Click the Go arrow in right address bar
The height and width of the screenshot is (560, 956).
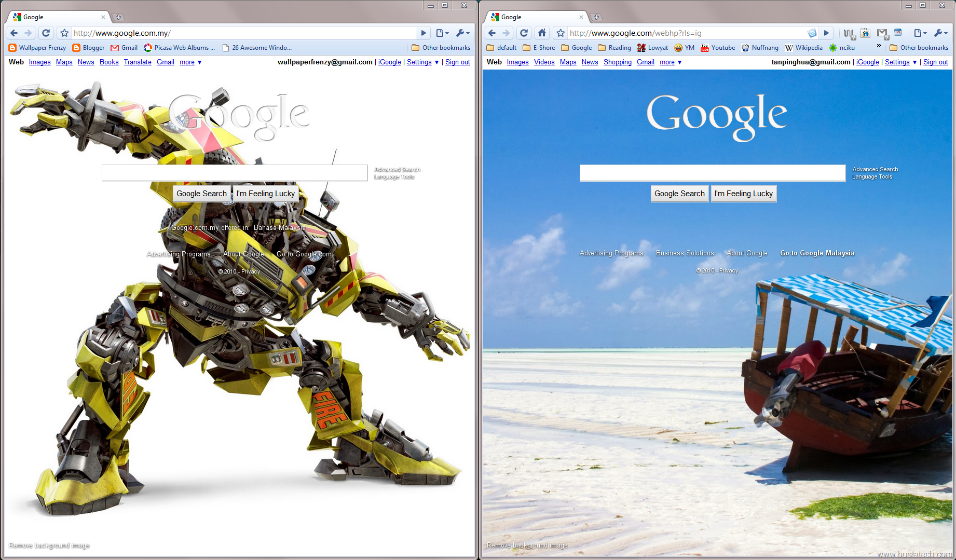tap(826, 33)
